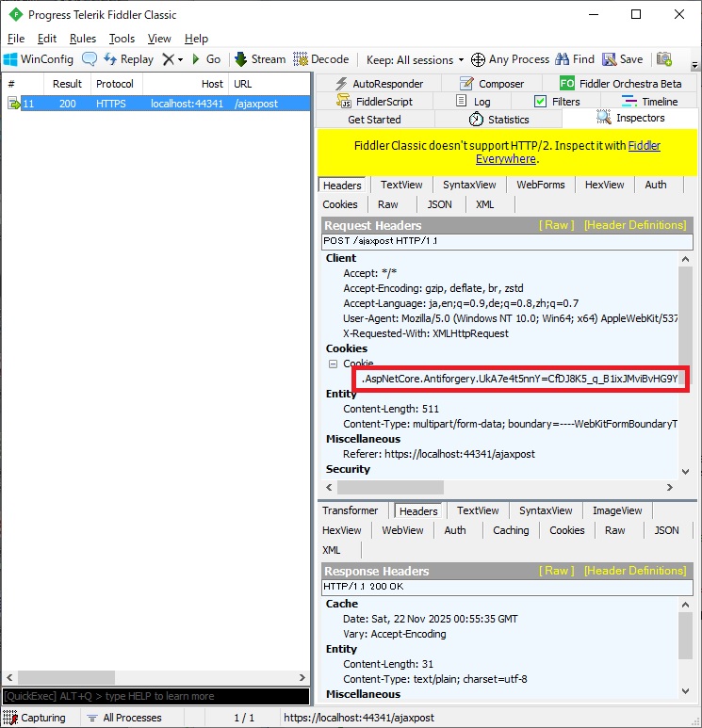Switch request inspector to TextView

401,185
